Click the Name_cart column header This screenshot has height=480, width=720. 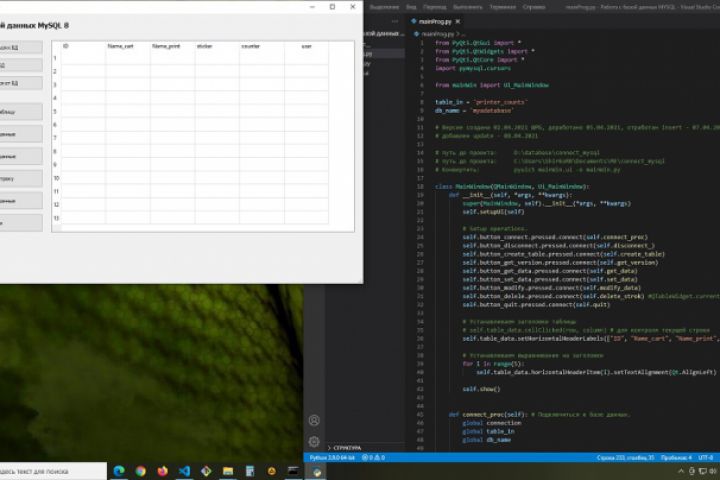pos(128,46)
